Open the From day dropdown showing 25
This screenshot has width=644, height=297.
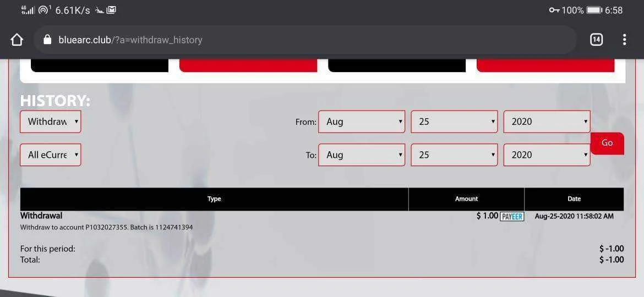(x=454, y=122)
